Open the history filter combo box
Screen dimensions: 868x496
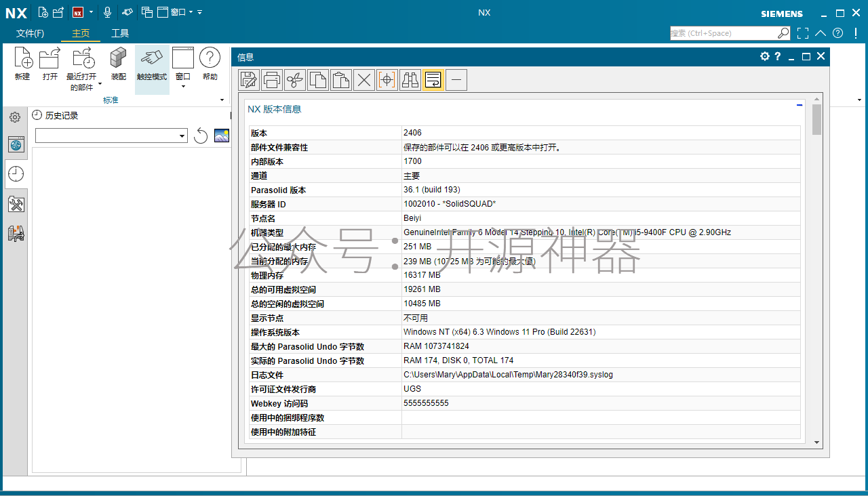point(111,136)
